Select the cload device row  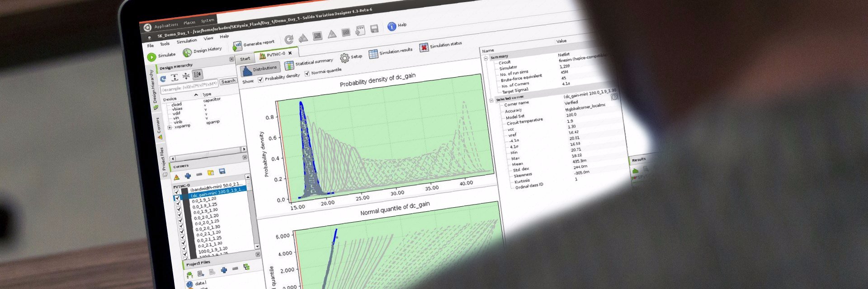177,104
